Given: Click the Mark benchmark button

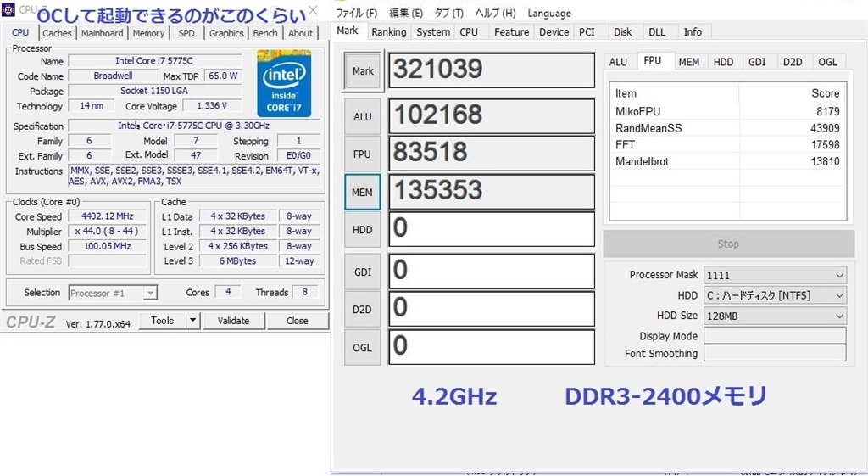Looking at the screenshot, I should click(x=363, y=71).
